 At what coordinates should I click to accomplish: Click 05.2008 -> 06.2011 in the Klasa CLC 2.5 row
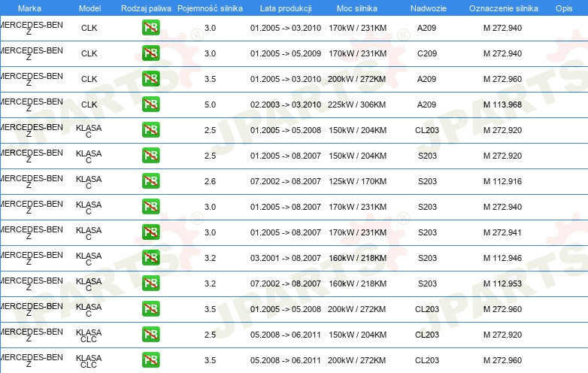click(286, 335)
